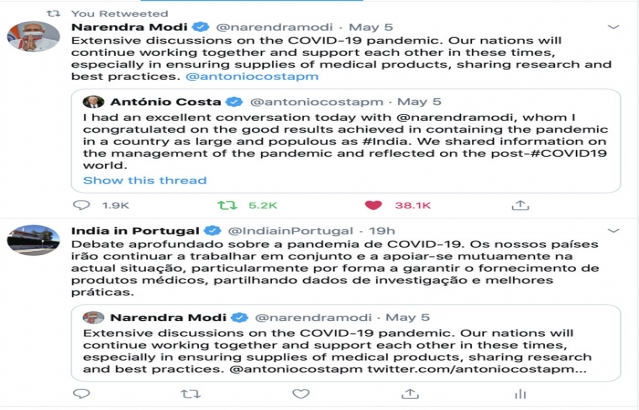Reply to India in Portugal tweet

click(82, 394)
